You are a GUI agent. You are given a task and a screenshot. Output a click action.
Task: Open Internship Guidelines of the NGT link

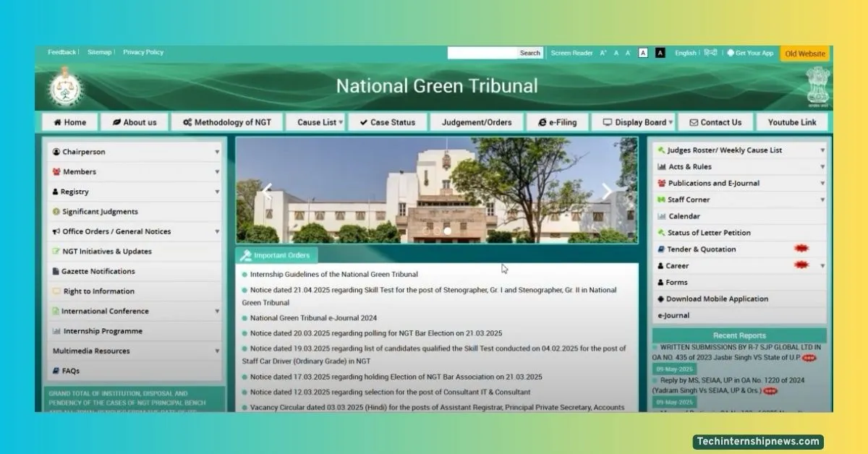[x=334, y=275]
